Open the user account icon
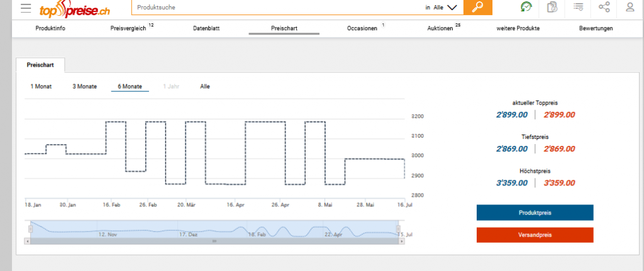644x271 pixels. [x=630, y=8]
